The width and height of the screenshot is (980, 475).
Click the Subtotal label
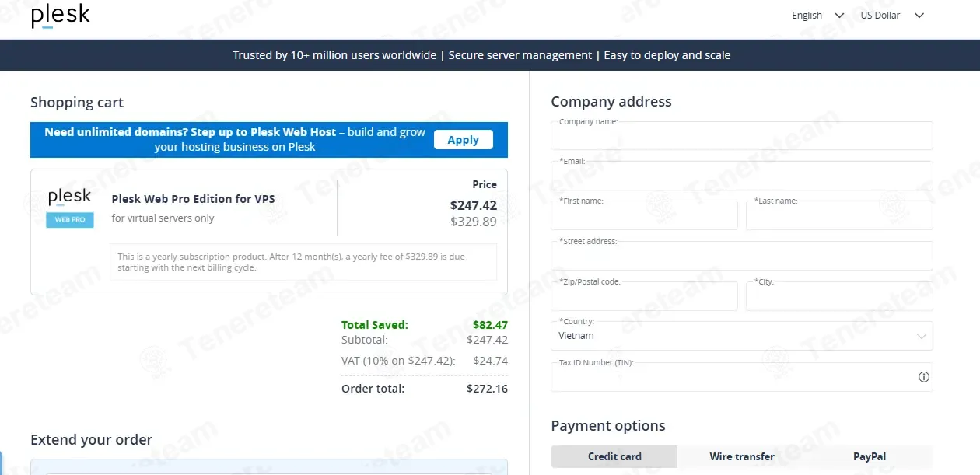(364, 340)
